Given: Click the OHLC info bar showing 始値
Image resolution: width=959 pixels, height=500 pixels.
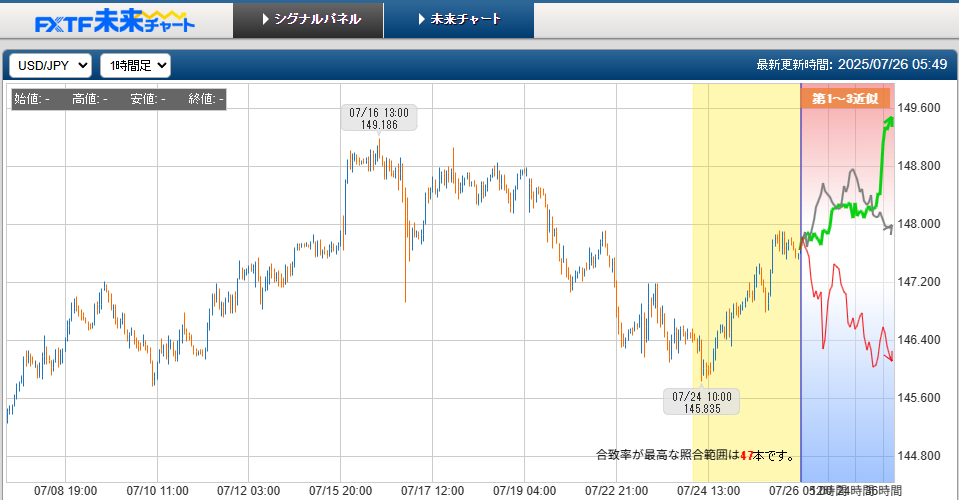Looking at the screenshot, I should click(x=119, y=99).
